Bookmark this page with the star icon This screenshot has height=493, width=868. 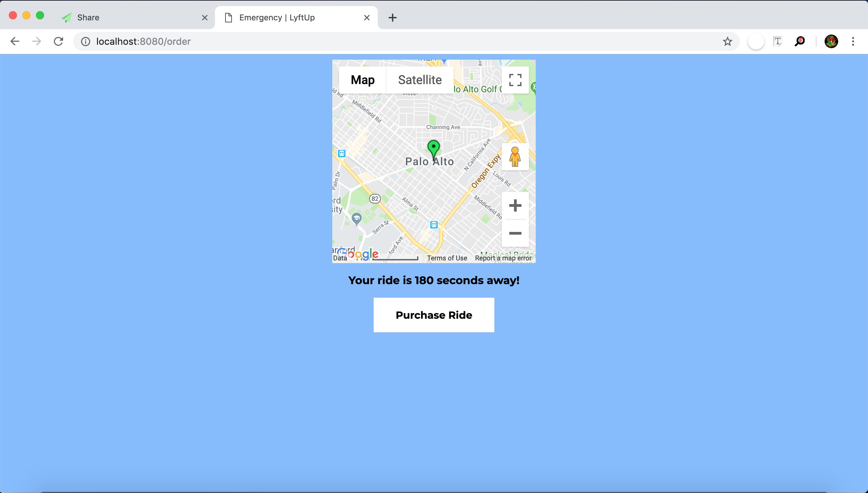[x=727, y=41]
